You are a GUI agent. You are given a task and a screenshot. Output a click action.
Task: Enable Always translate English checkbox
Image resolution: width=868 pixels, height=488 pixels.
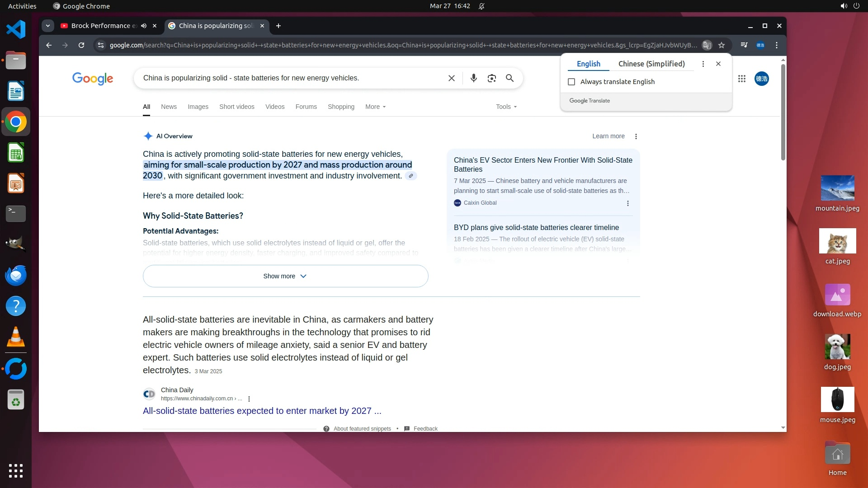(x=571, y=82)
